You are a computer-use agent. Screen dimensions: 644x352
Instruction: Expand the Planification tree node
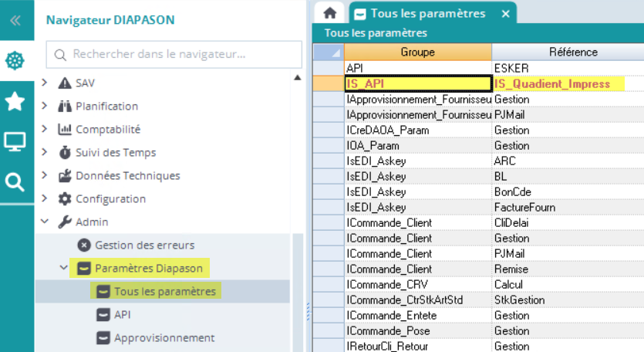pos(45,106)
